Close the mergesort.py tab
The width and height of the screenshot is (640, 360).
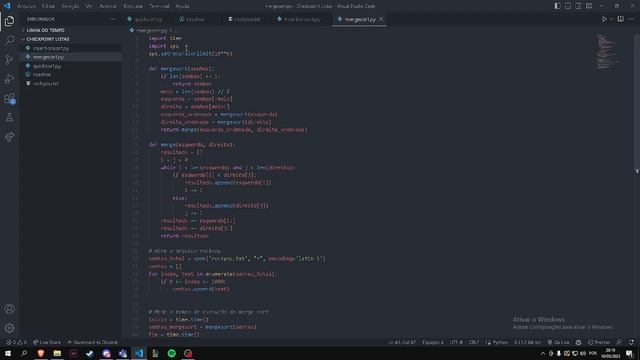[381, 19]
